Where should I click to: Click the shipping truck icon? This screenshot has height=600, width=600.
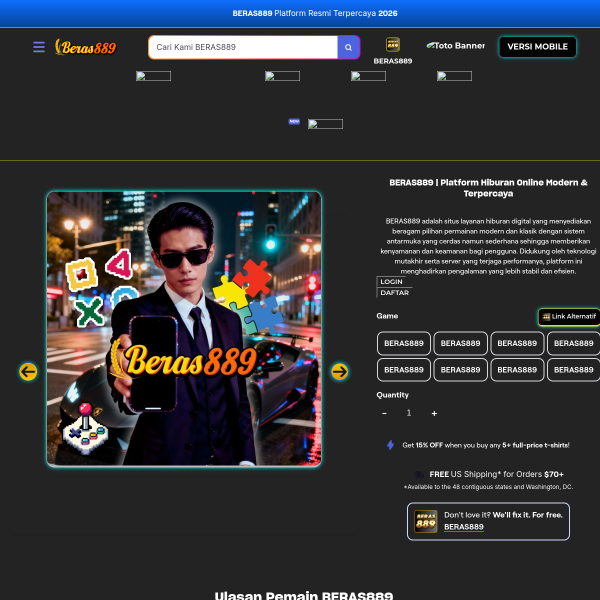point(419,475)
